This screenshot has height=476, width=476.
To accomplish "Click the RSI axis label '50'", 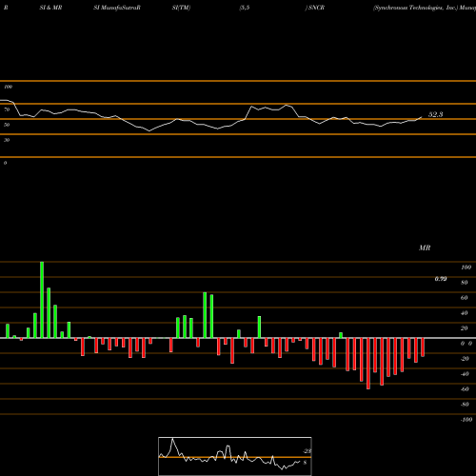I will [7, 125].
